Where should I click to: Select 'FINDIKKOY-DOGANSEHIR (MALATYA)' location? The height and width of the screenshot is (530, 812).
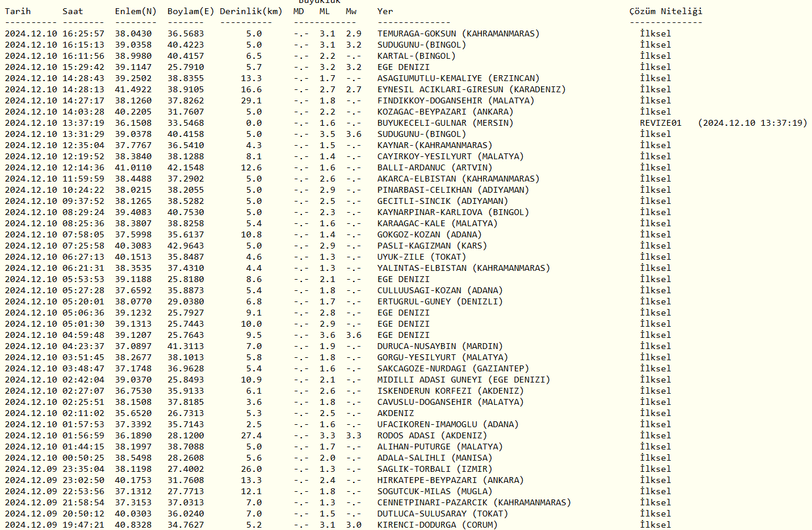click(x=455, y=100)
